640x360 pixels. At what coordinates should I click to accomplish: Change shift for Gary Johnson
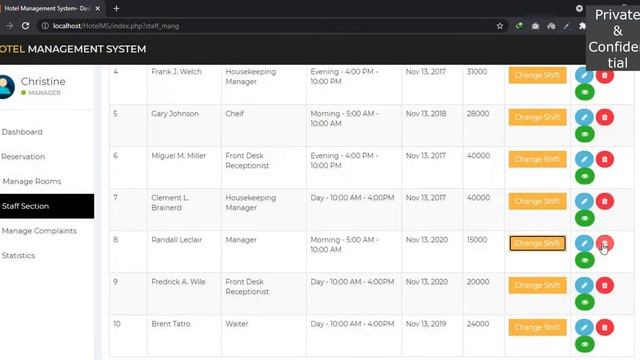point(537,117)
